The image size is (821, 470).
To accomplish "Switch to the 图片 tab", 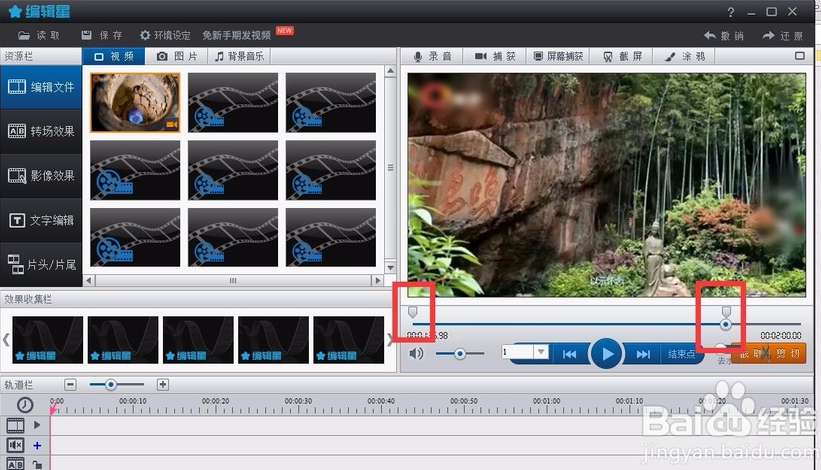I will click(177, 57).
